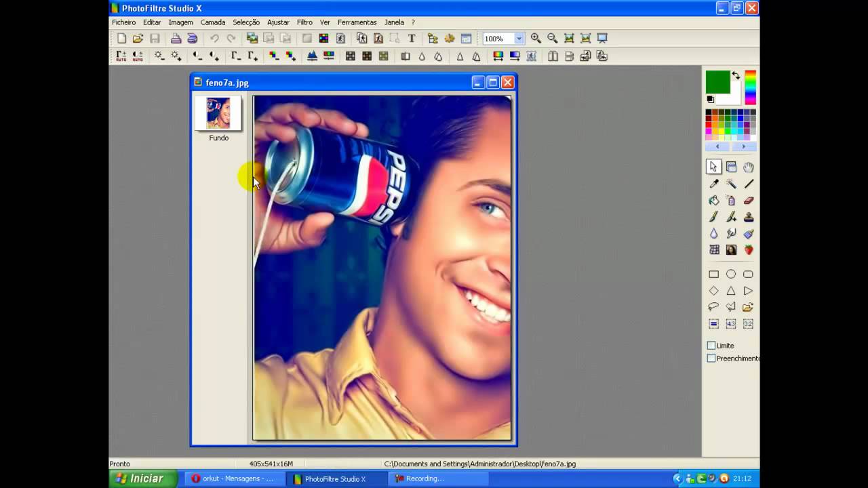Swap foreground and background colors arrow
The image size is (868, 488).
(736, 76)
